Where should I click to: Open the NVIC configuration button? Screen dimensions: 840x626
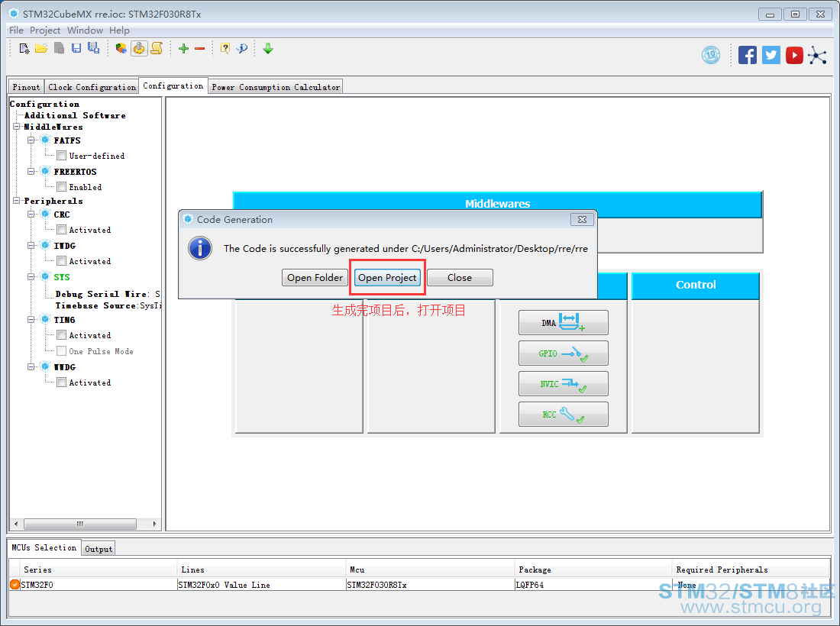(x=563, y=384)
